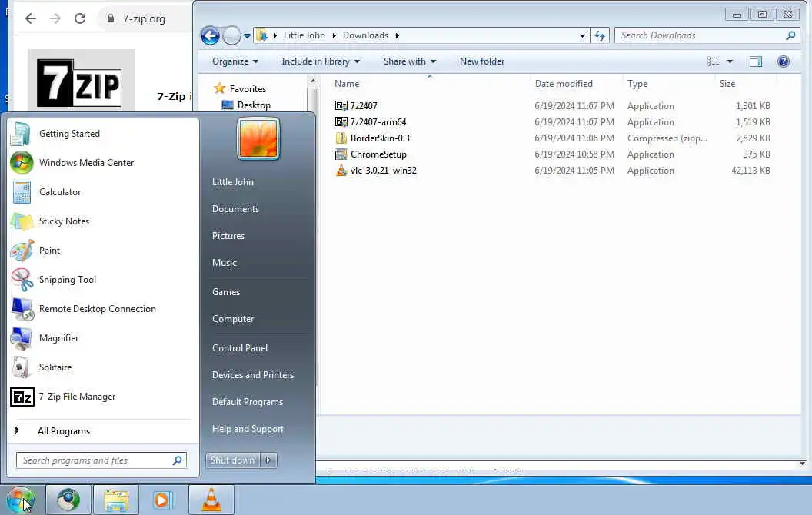This screenshot has height=515, width=812.
Task: Open the Share with dropdown
Action: point(410,61)
